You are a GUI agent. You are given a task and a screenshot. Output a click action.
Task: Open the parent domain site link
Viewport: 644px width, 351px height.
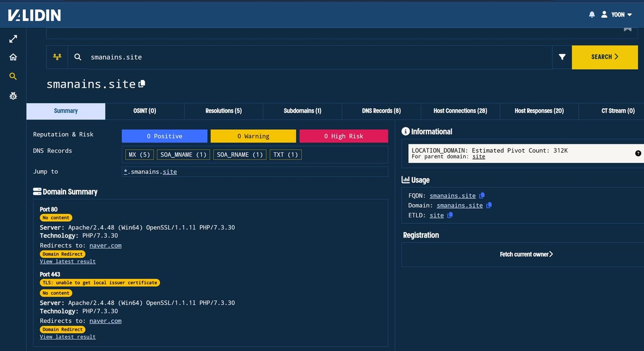point(478,156)
